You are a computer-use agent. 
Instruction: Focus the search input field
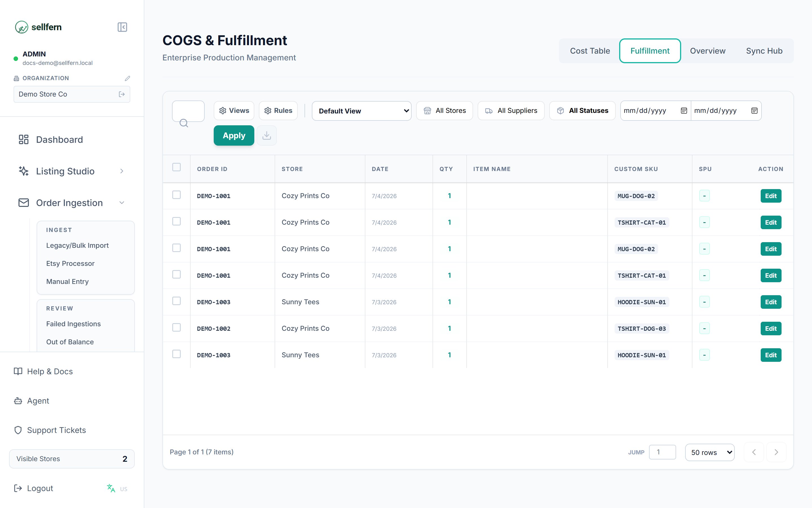point(188,111)
